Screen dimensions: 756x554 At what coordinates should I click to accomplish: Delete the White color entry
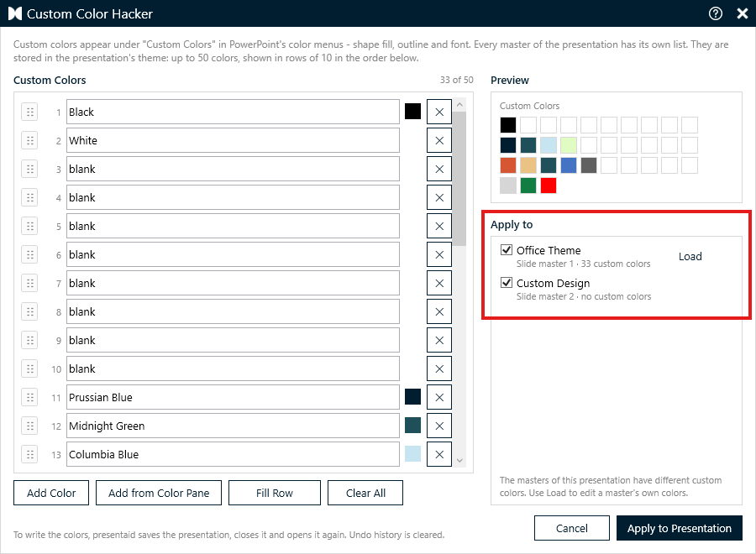tap(439, 141)
